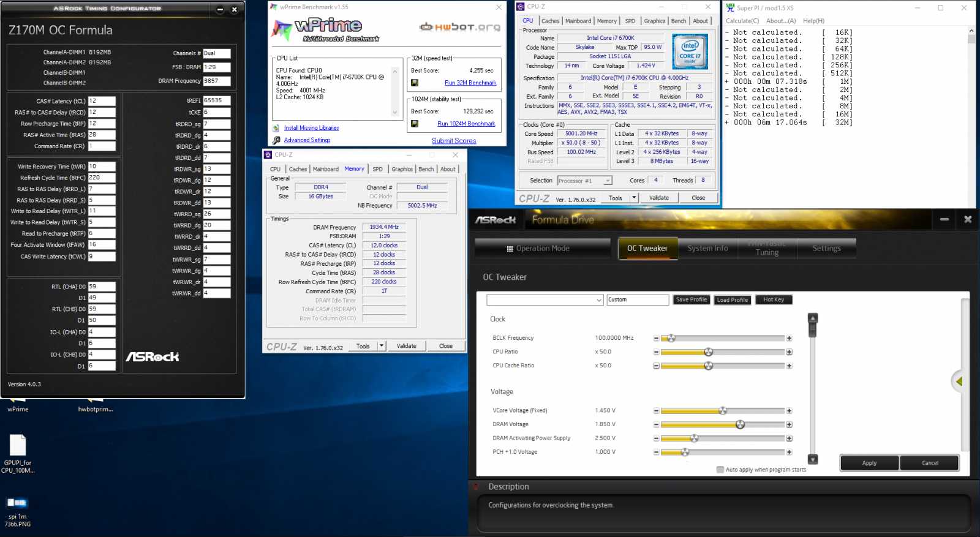Select the 32M result row in Super PI

pyautogui.click(x=789, y=122)
